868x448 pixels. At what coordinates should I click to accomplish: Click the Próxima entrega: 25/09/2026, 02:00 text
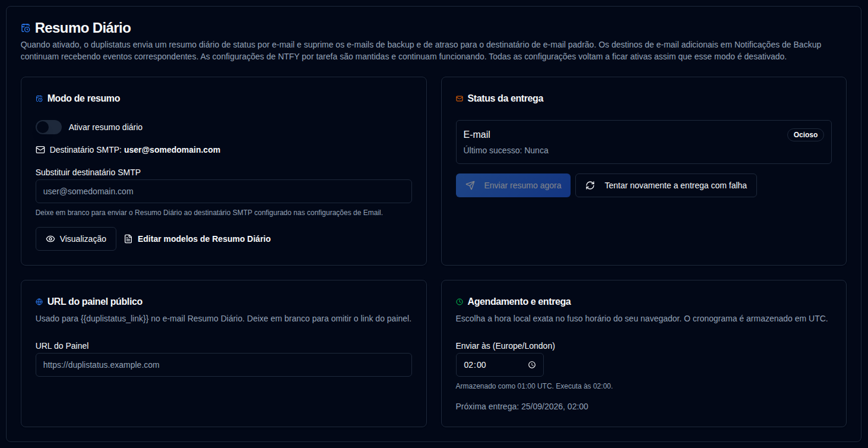[522, 406]
